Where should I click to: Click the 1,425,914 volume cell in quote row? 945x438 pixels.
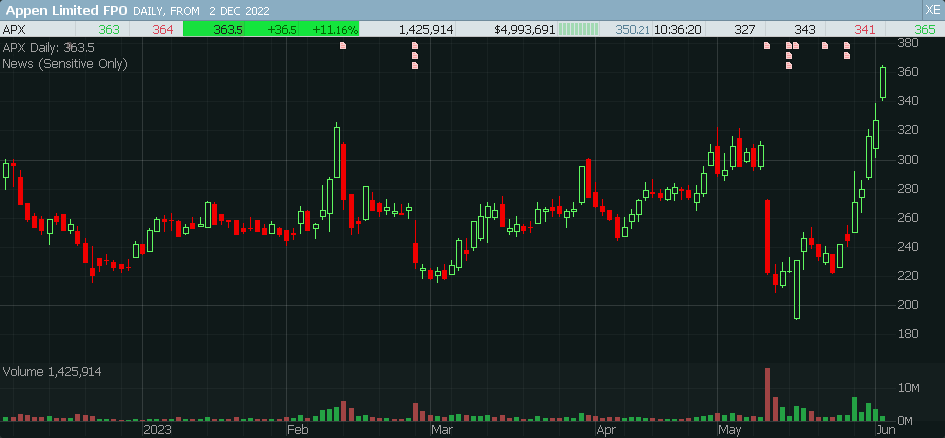pyautogui.click(x=427, y=30)
